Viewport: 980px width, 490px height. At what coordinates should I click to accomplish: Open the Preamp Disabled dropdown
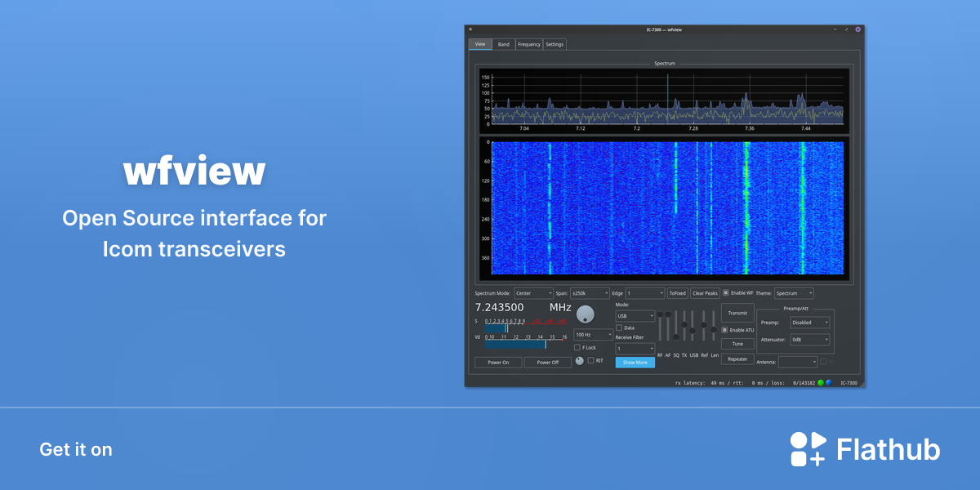pos(809,322)
